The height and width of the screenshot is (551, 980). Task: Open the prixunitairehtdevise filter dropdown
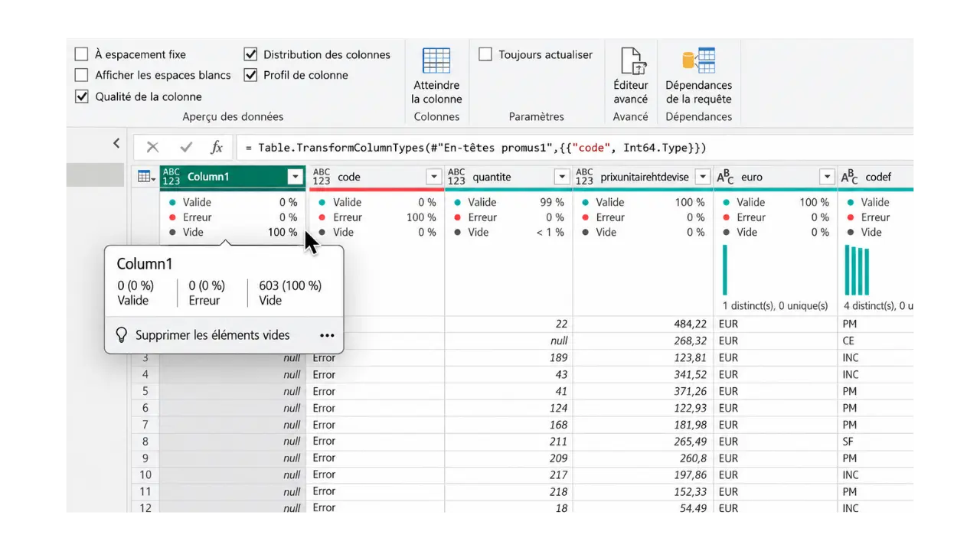pyautogui.click(x=702, y=177)
